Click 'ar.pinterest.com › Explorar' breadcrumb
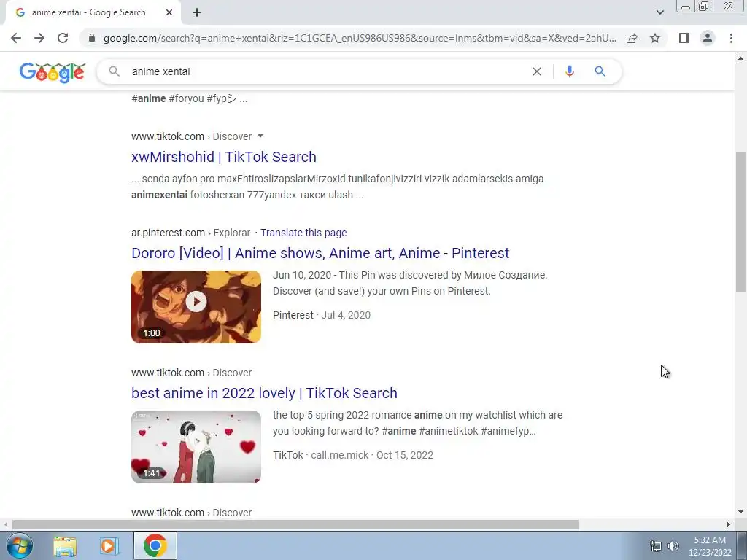The width and height of the screenshot is (747, 560). pyautogui.click(x=190, y=233)
